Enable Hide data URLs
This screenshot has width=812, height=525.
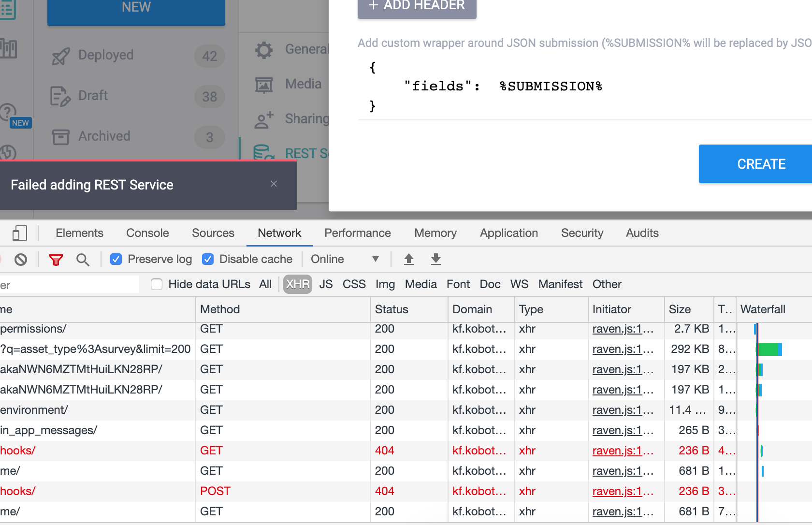click(157, 284)
